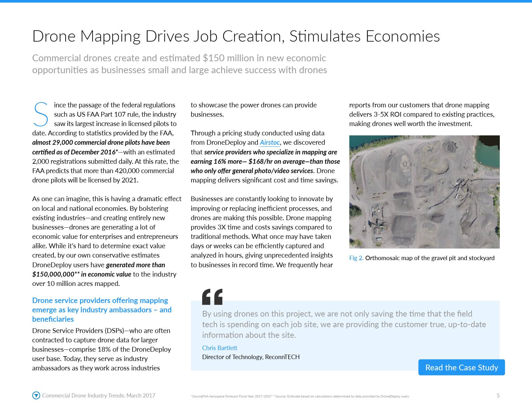Open the gravel pit orthomosaic image
The width and height of the screenshot is (532, 411).
click(424, 192)
